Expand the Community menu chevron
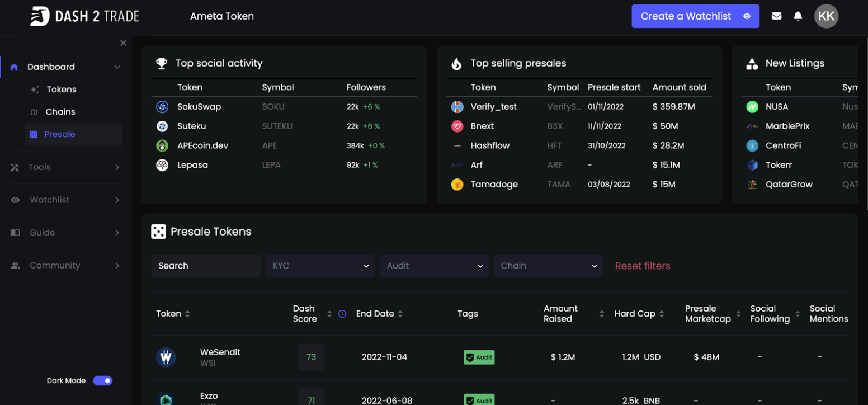Screen dimensions: 868x405 click(x=117, y=266)
